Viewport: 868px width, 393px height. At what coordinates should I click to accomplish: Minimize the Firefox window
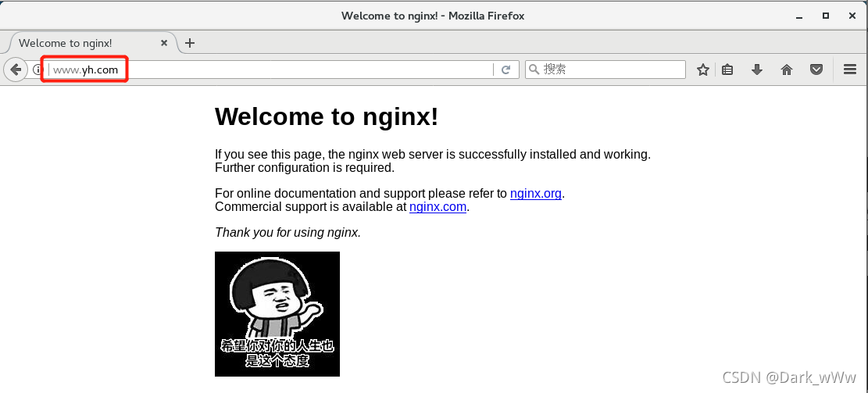pyautogui.click(x=799, y=16)
